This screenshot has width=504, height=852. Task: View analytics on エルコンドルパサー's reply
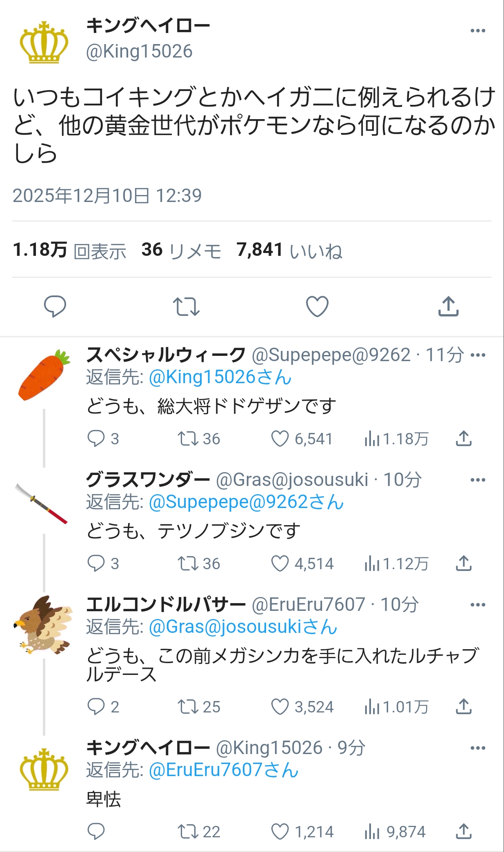pos(372,707)
